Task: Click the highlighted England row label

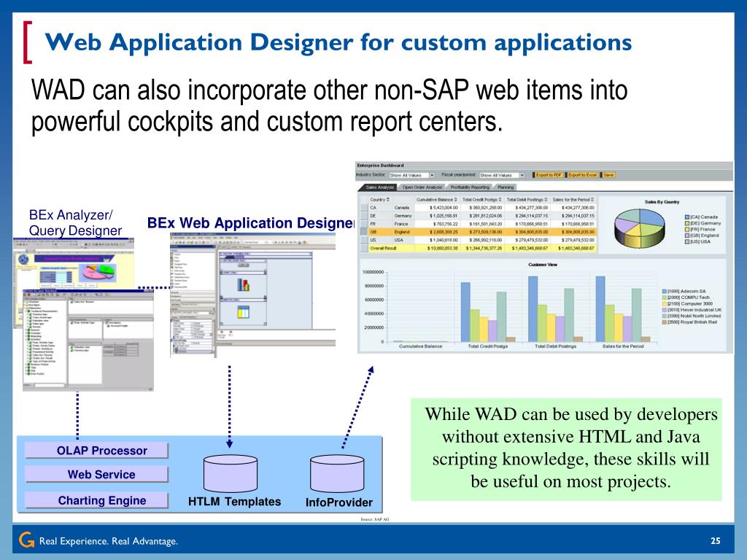Action: point(402,232)
